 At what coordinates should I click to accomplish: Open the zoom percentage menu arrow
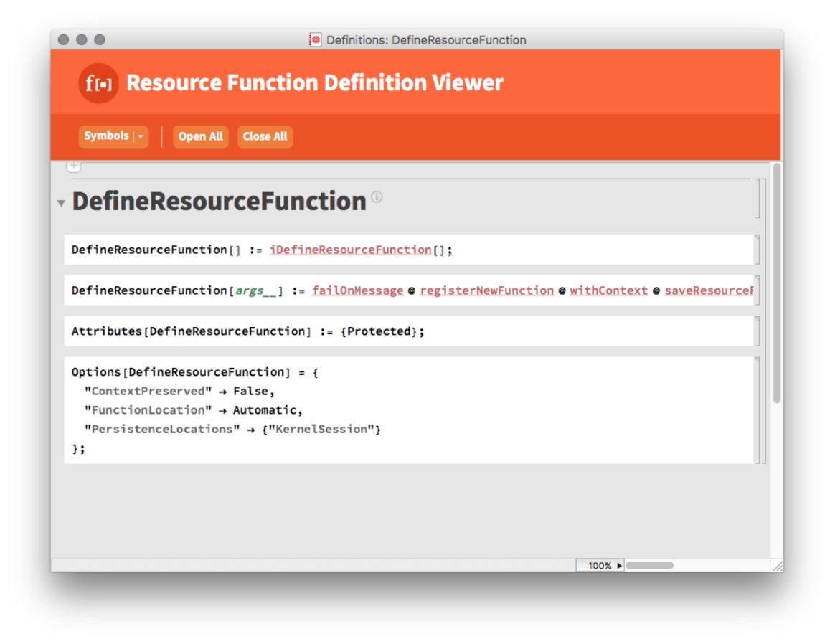[x=620, y=565]
